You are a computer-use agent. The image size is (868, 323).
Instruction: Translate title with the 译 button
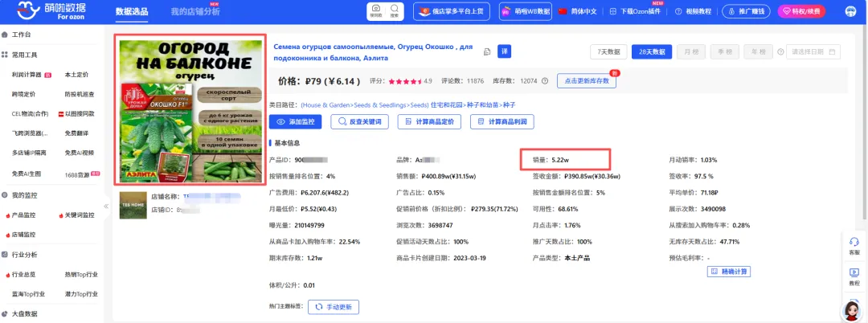point(504,51)
